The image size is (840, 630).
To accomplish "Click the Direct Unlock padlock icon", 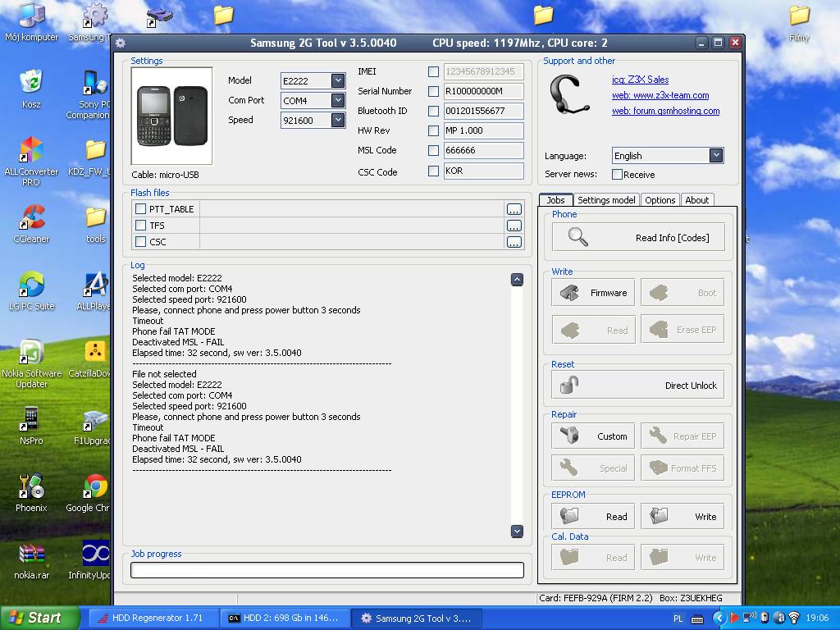I will click(x=568, y=385).
